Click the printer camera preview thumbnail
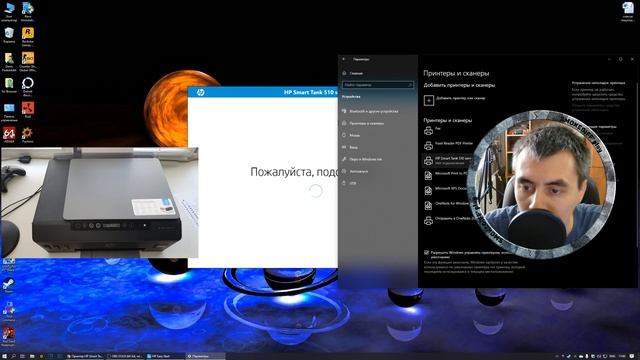640x360 pixels. pos(100,202)
